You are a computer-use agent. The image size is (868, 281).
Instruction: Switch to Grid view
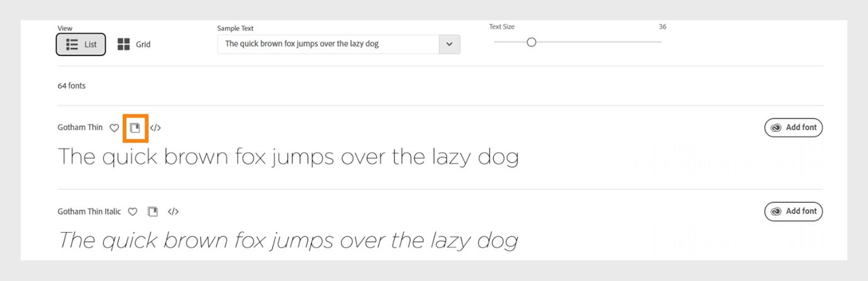134,45
